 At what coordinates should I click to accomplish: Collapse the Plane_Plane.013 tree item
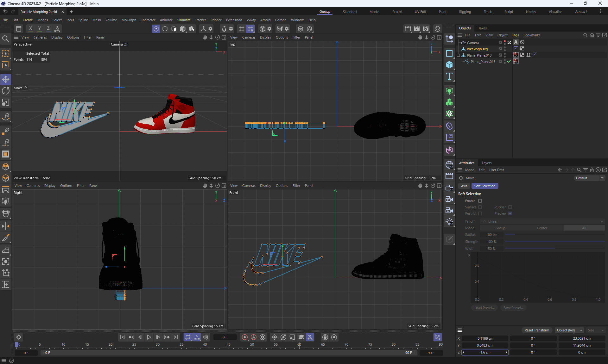click(458, 55)
